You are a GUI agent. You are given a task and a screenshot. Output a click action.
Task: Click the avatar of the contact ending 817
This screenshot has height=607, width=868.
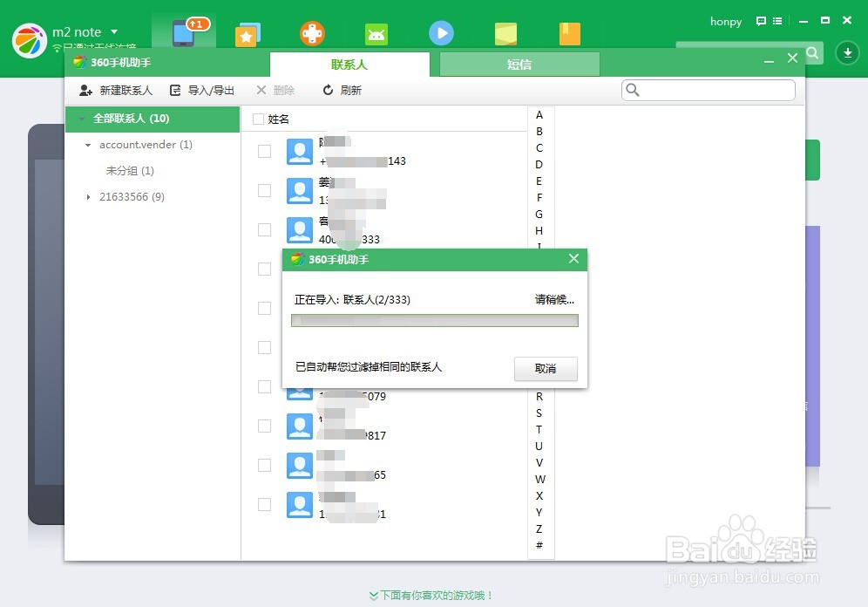[x=300, y=426]
